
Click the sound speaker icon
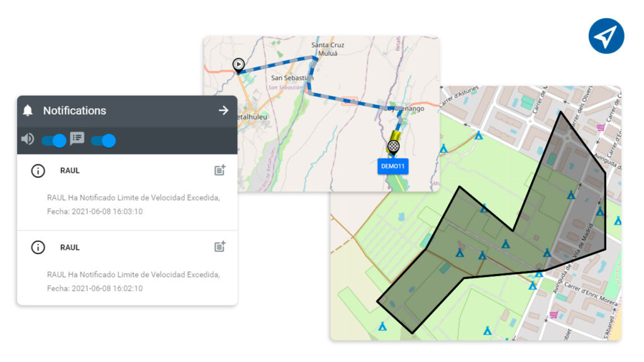[28, 140]
